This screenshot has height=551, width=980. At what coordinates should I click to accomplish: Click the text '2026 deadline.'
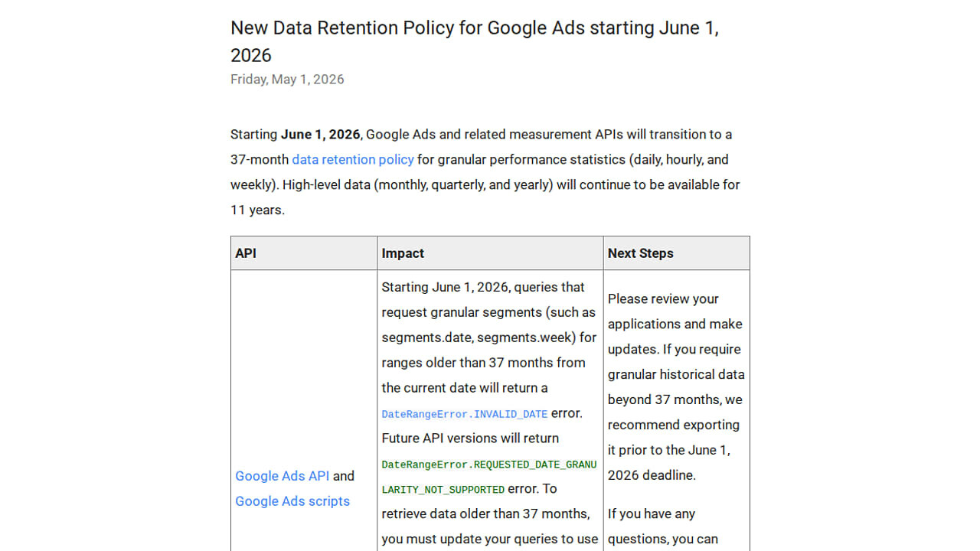tap(652, 474)
